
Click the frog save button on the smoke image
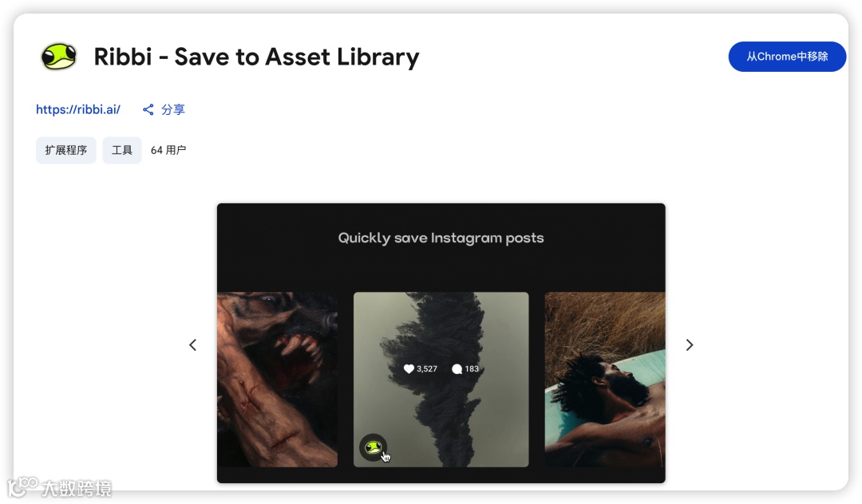(x=374, y=447)
